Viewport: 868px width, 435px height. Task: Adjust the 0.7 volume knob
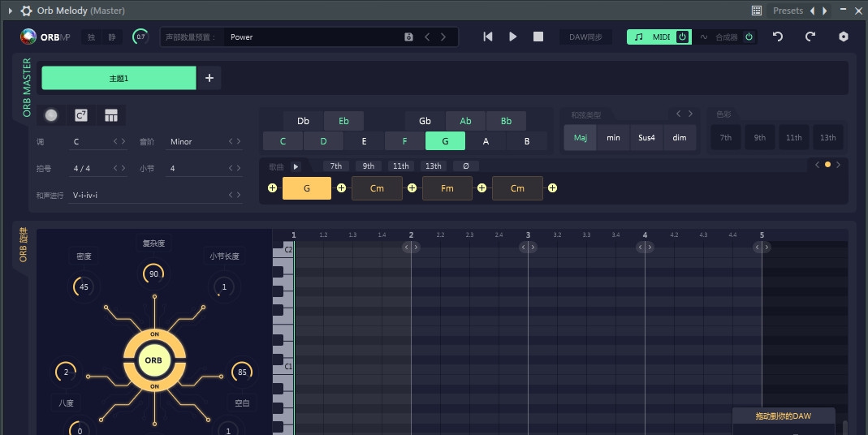[140, 37]
